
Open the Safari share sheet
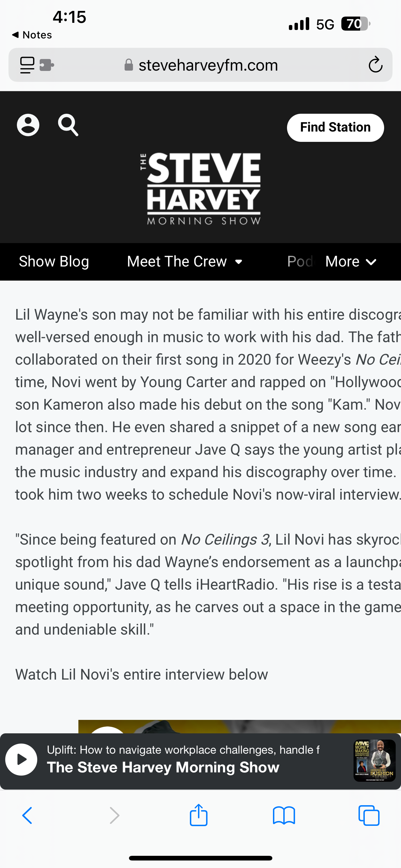[x=199, y=816]
